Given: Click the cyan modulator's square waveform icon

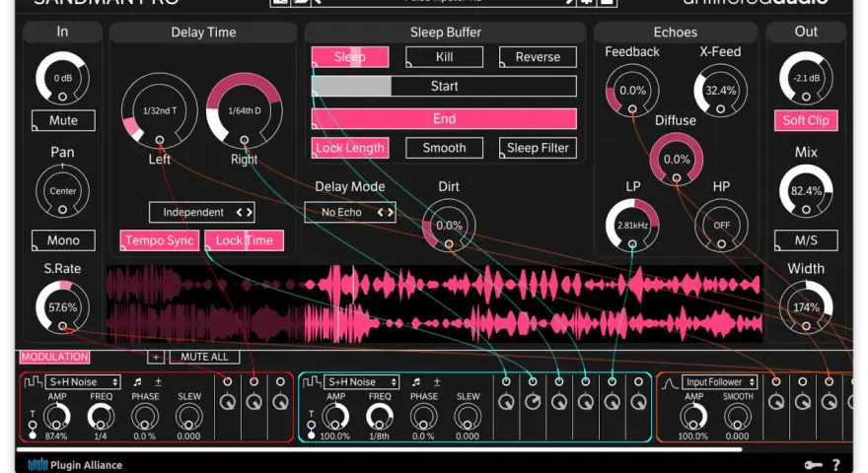Looking at the screenshot, I should click(x=312, y=381).
